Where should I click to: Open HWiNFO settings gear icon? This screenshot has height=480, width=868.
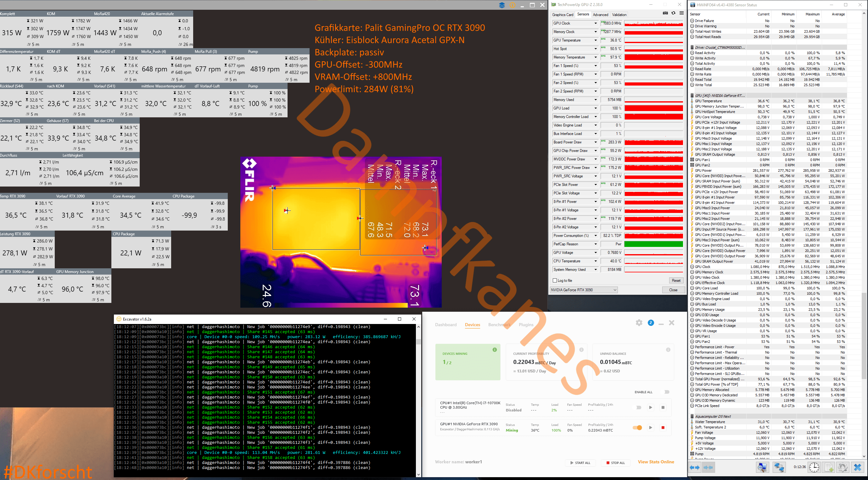[843, 467]
